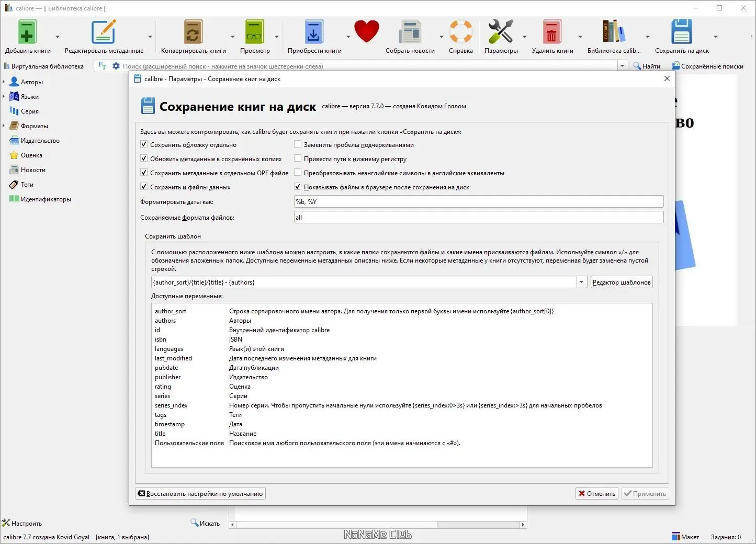Click the 'Форматировать даты как' input field
Screen dimensions: 756x544
coord(479,201)
